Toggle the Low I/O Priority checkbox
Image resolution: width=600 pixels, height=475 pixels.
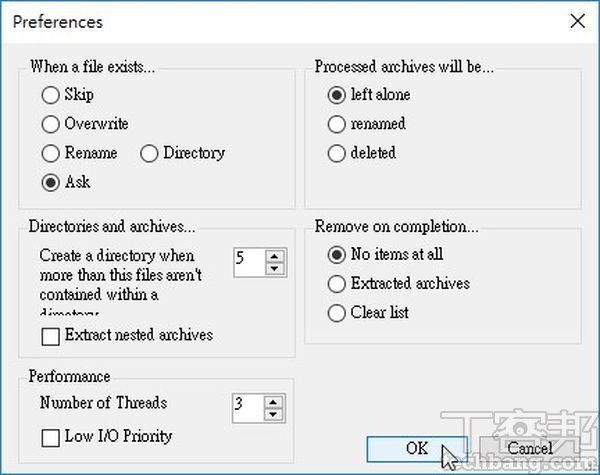click(x=50, y=437)
